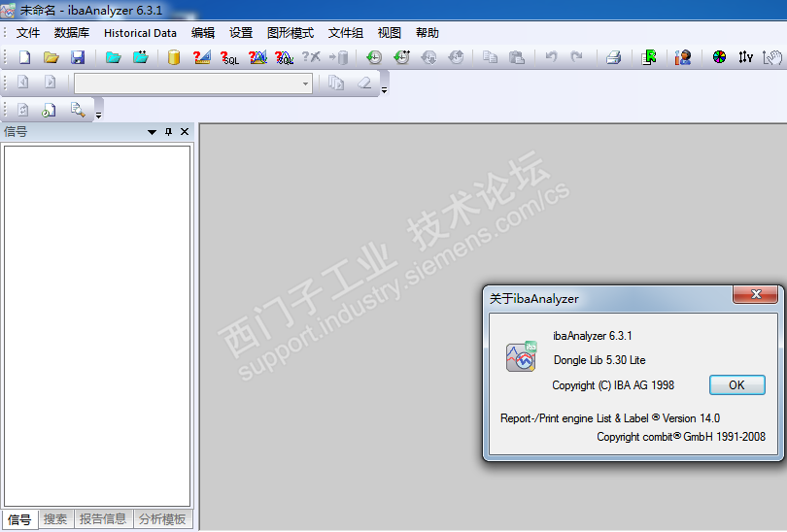Viewport: 787px width, 532px height.
Task: Create a new analysis document
Action: 24,57
